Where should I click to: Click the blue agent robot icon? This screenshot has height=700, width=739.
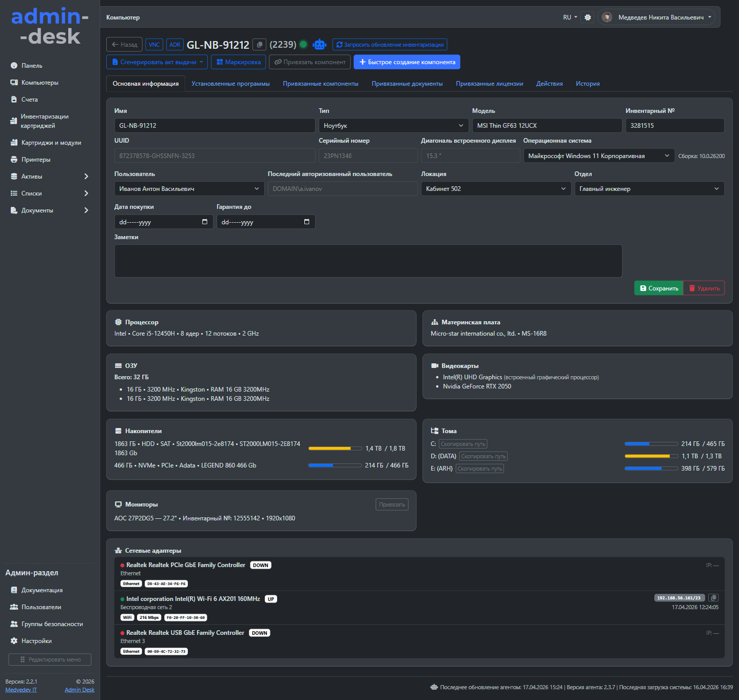[319, 45]
